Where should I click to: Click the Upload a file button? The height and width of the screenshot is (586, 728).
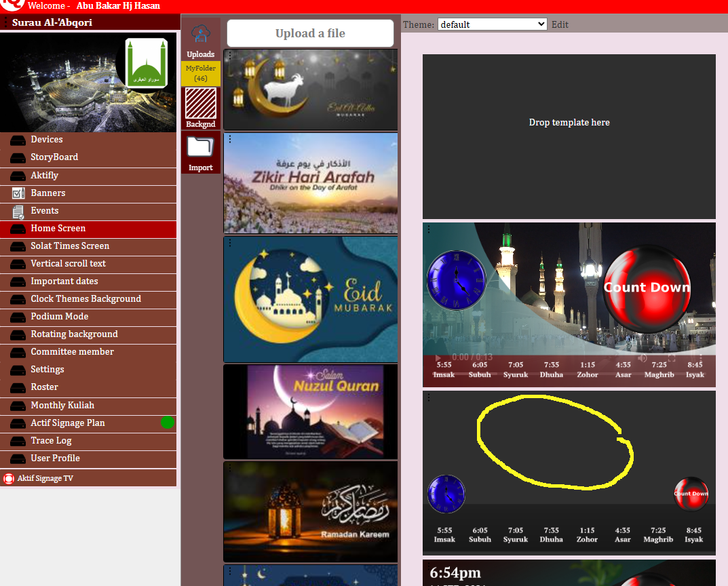click(x=310, y=33)
